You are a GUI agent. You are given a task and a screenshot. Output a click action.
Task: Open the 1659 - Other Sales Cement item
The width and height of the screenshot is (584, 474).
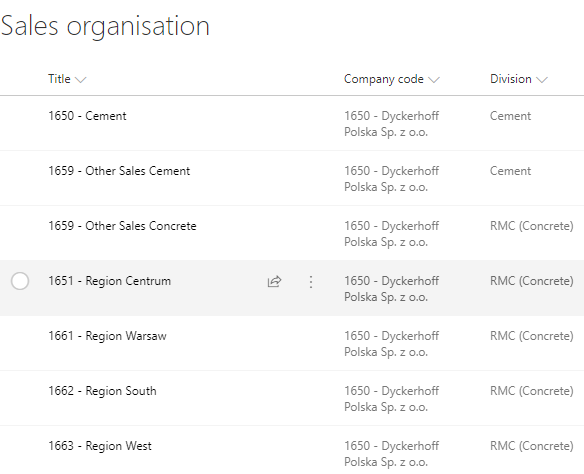[x=119, y=171]
